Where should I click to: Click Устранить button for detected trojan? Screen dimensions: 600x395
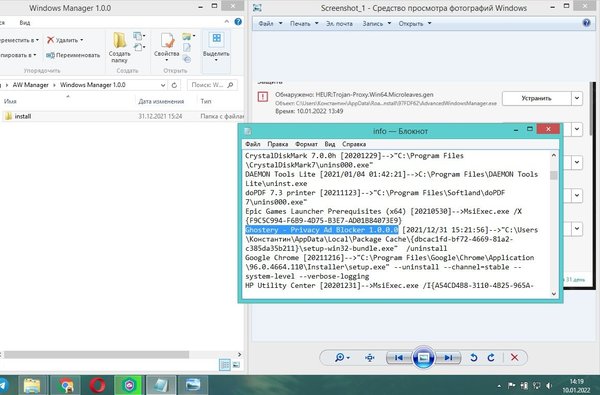click(536, 98)
